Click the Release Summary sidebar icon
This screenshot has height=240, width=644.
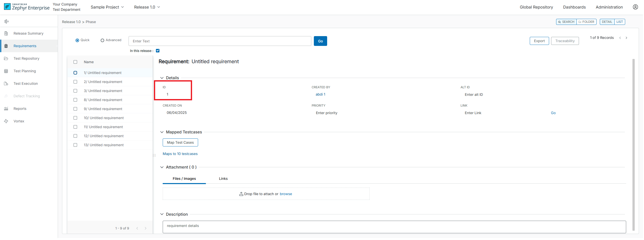(6, 33)
